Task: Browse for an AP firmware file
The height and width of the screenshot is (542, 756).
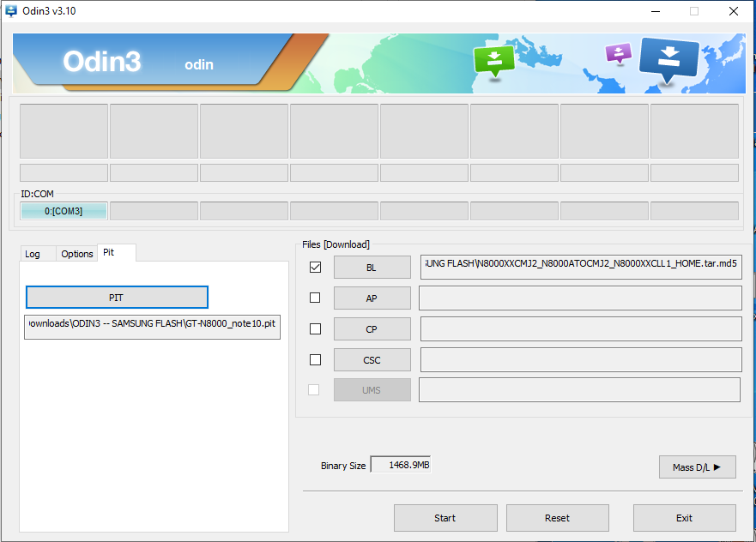Action: pyautogui.click(x=372, y=298)
